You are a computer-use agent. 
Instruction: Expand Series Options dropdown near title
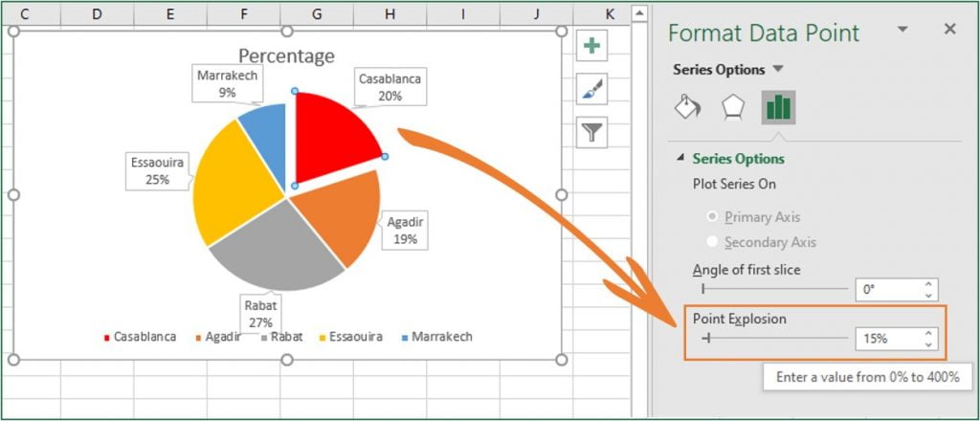(777, 69)
